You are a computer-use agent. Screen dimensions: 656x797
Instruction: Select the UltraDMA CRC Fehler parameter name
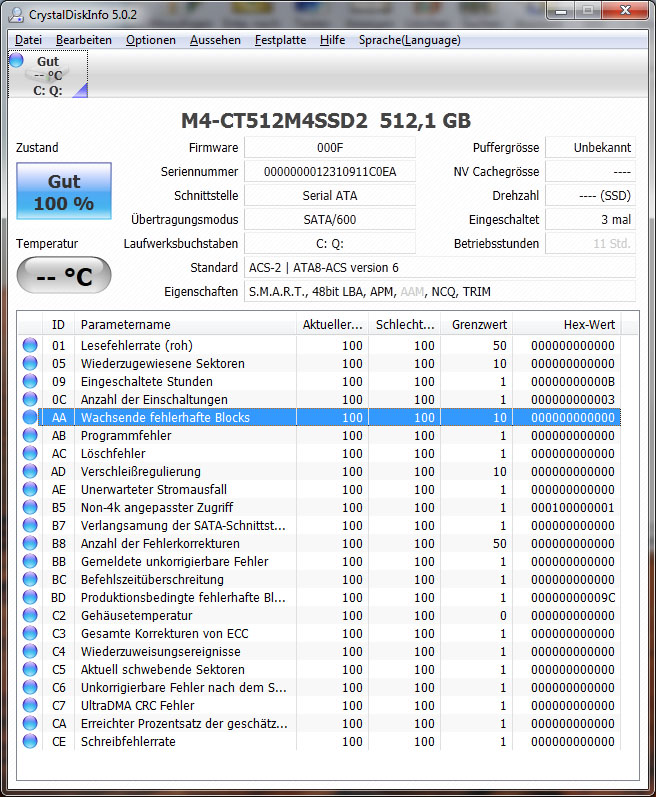[x=137, y=706]
